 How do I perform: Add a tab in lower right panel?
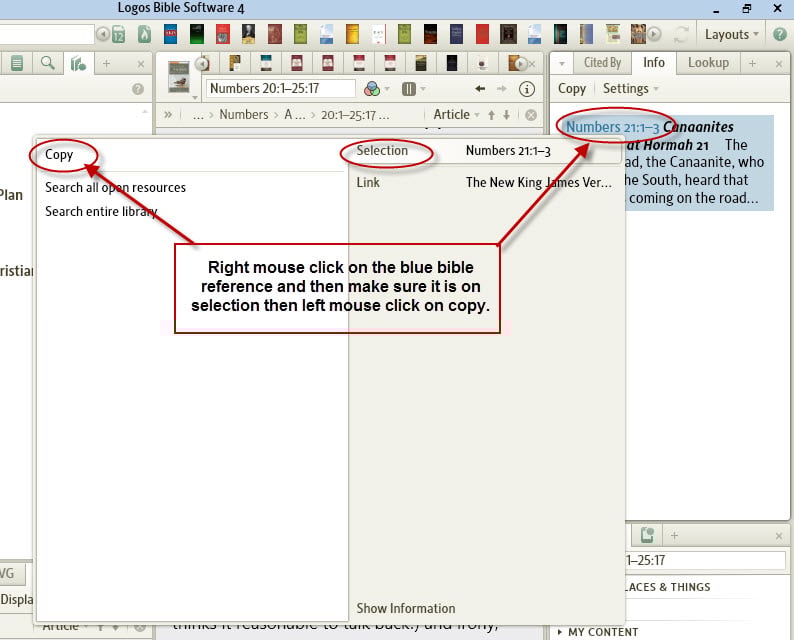(674, 536)
